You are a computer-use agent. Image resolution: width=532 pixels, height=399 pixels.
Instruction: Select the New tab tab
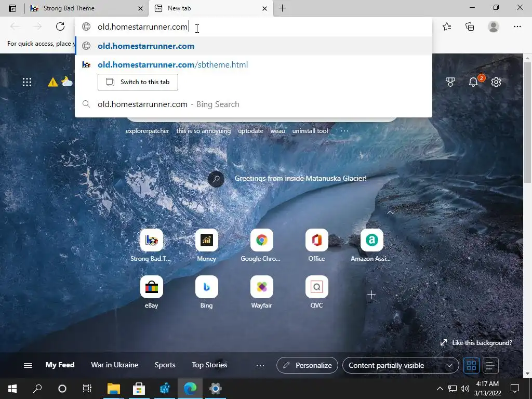[x=210, y=8]
